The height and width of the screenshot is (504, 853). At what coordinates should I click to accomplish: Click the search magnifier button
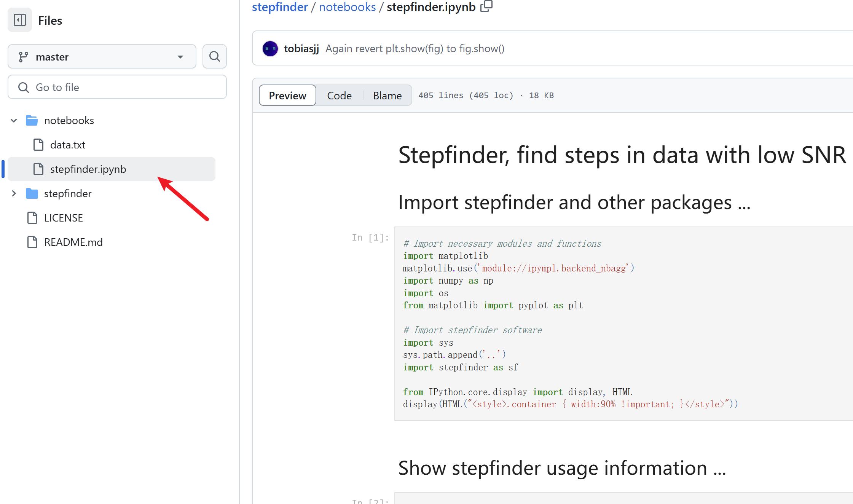pyautogui.click(x=215, y=57)
